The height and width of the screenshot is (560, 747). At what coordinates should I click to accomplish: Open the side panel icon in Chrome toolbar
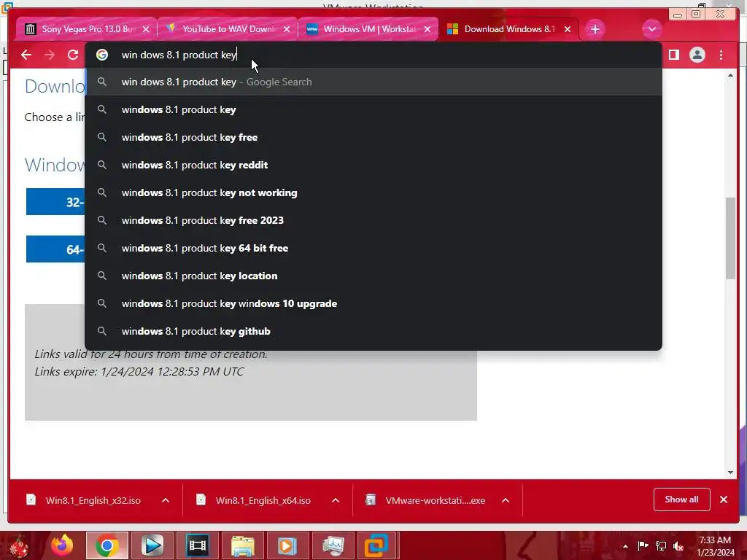[x=673, y=55]
